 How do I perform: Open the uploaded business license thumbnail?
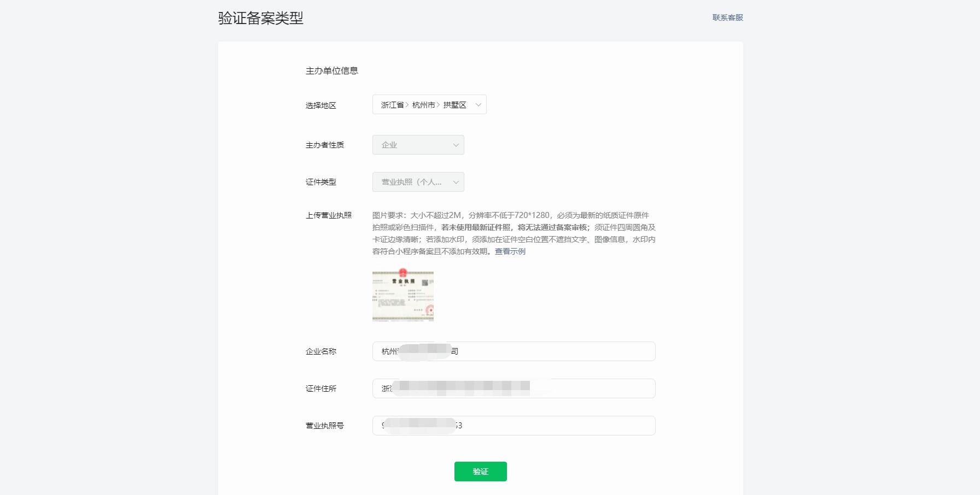pos(403,295)
